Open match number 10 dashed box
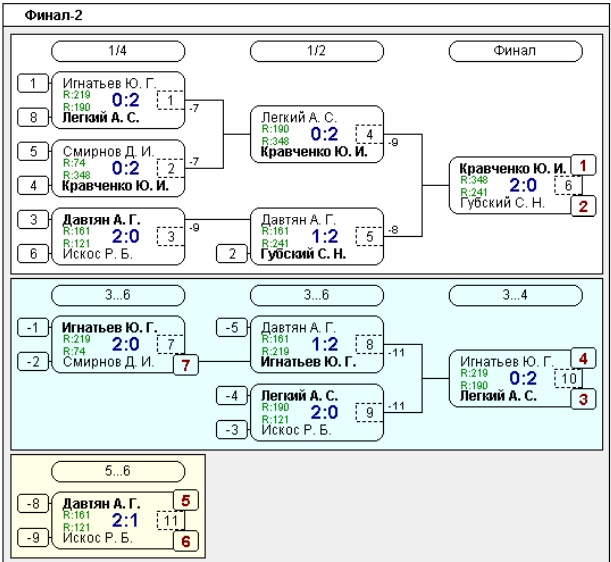This screenshot has width=611, height=562. point(568,378)
